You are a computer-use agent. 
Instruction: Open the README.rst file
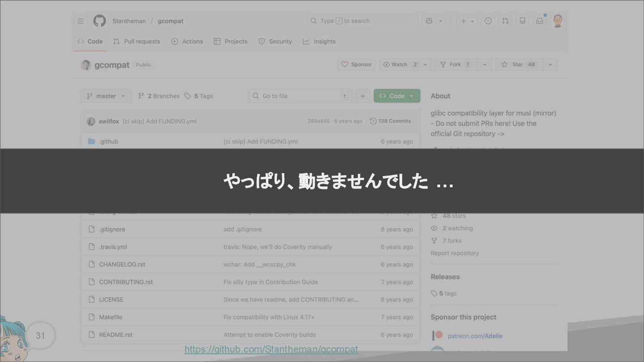116,334
